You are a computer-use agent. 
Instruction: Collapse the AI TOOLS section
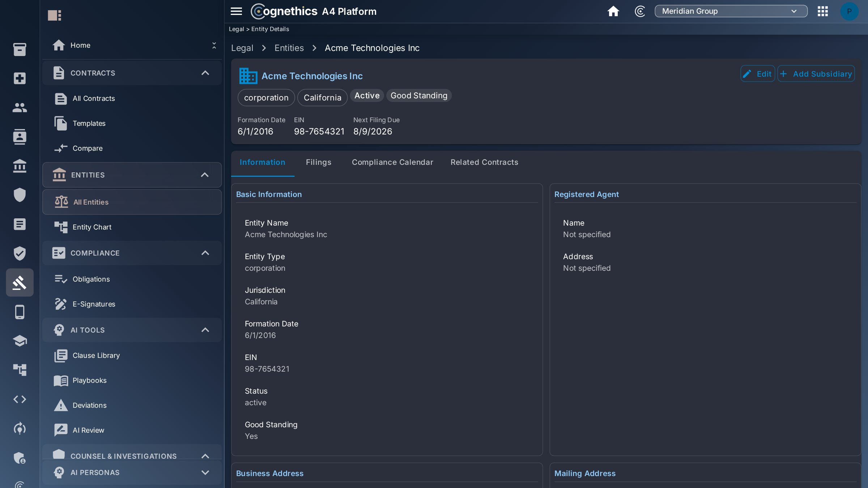point(205,330)
